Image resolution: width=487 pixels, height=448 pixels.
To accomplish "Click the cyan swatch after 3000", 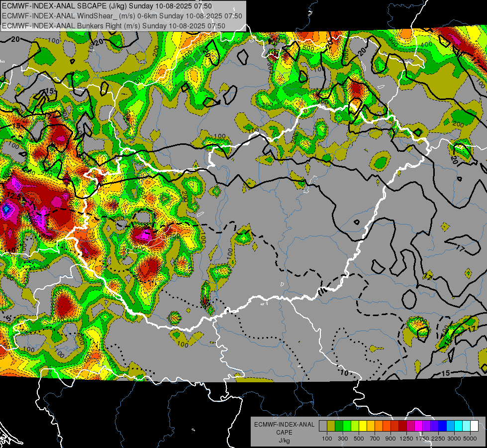I will click(459, 426).
